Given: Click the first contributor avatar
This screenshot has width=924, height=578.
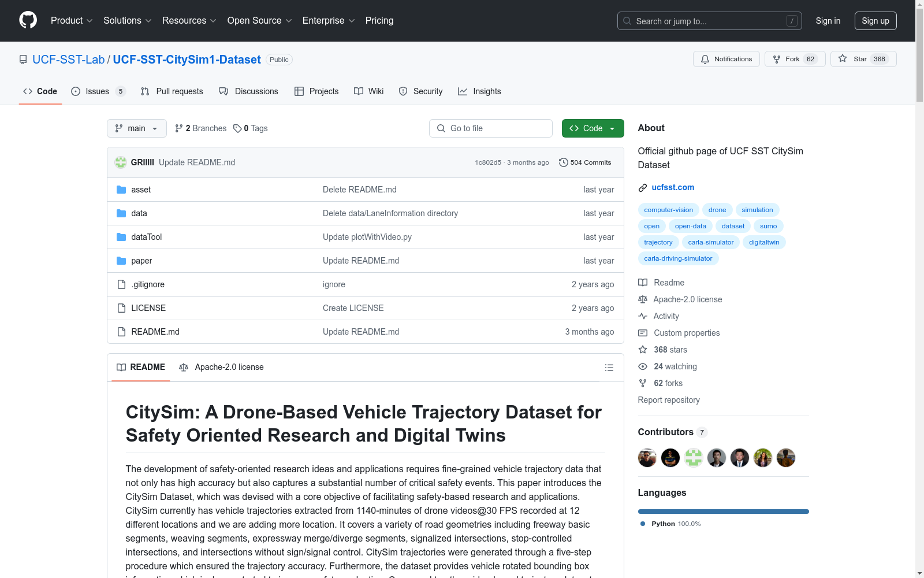Looking at the screenshot, I should [647, 458].
